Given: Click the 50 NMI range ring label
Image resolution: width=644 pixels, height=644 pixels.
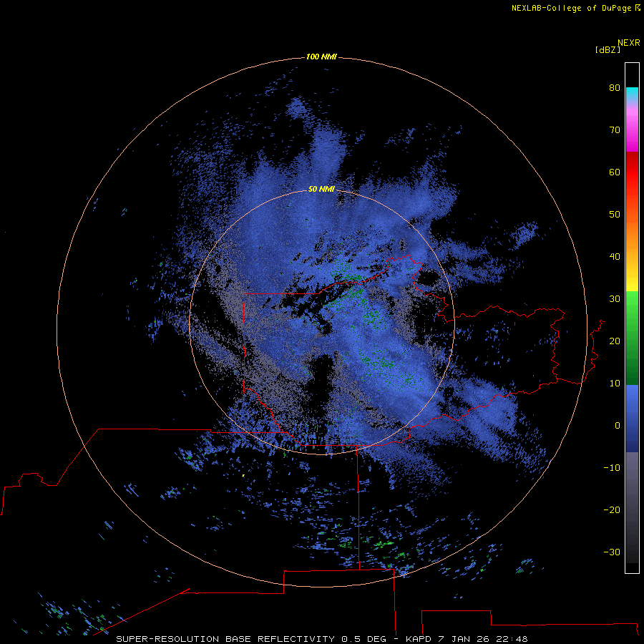Looking at the screenshot, I should click(321, 189).
